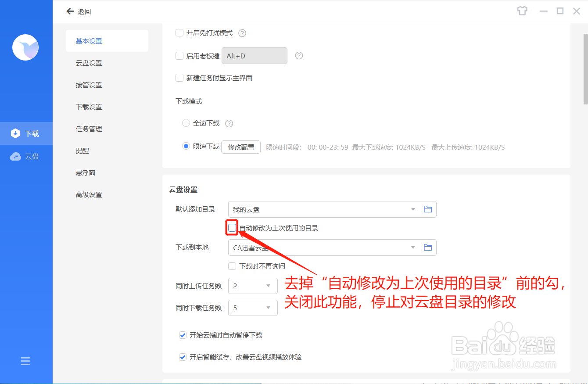Click the Alt+D hotkey input field
588x384 pixels.
(x=254, y=56)
